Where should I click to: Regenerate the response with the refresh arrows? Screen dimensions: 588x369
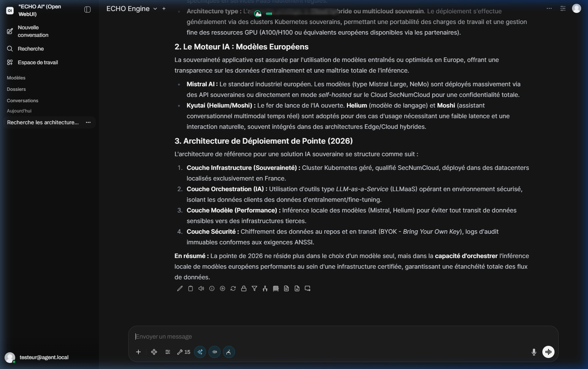coord(233,288)
